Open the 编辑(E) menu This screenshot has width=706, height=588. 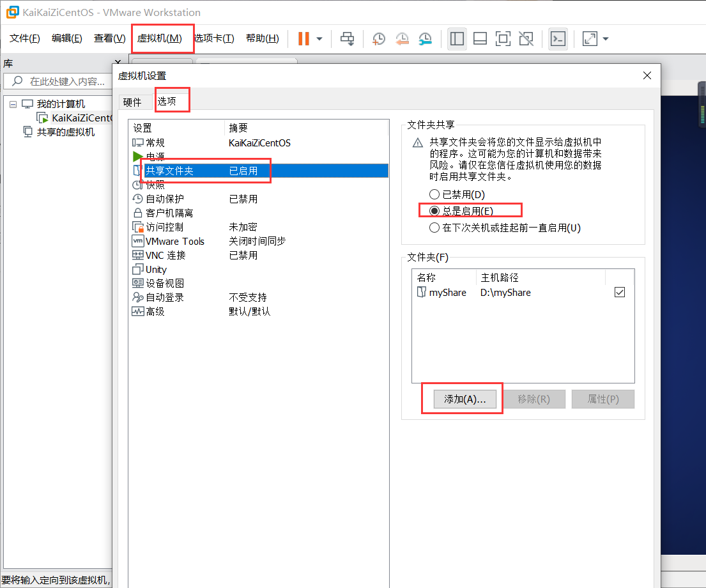pos(66,38)
